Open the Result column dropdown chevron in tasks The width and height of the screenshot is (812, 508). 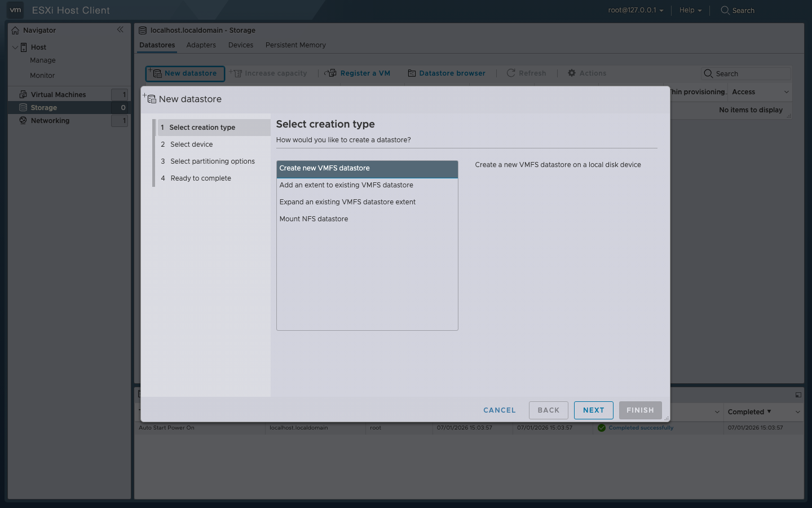[717, 412]
